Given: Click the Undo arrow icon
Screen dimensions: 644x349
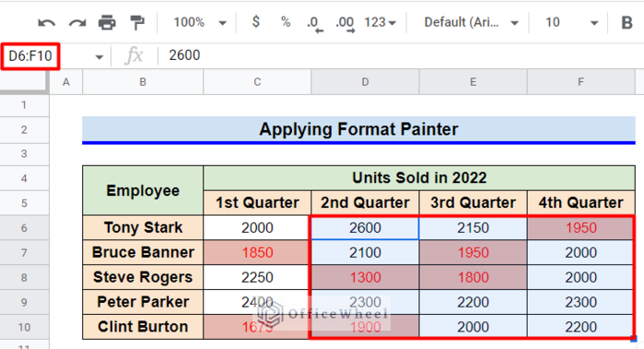Looking at the screenshot, I should point(46,23).
